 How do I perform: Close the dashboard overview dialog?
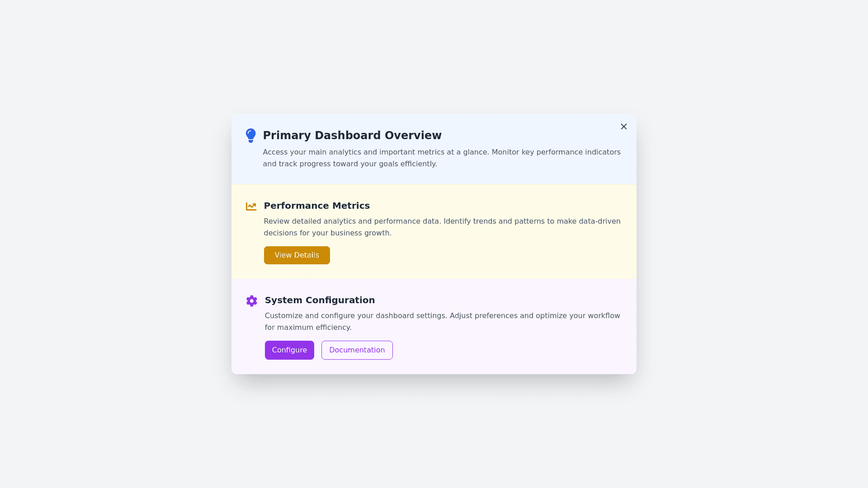click(624, 127)
